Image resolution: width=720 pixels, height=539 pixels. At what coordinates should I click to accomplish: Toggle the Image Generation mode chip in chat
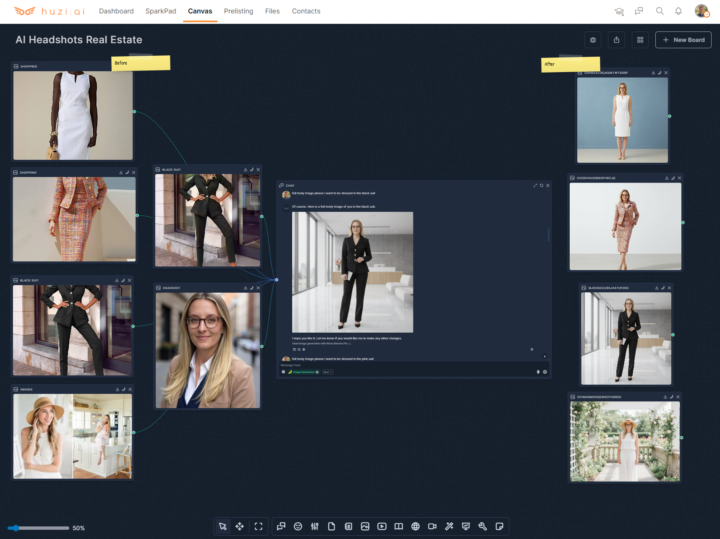pyautogui.click(x=304, y=371)
